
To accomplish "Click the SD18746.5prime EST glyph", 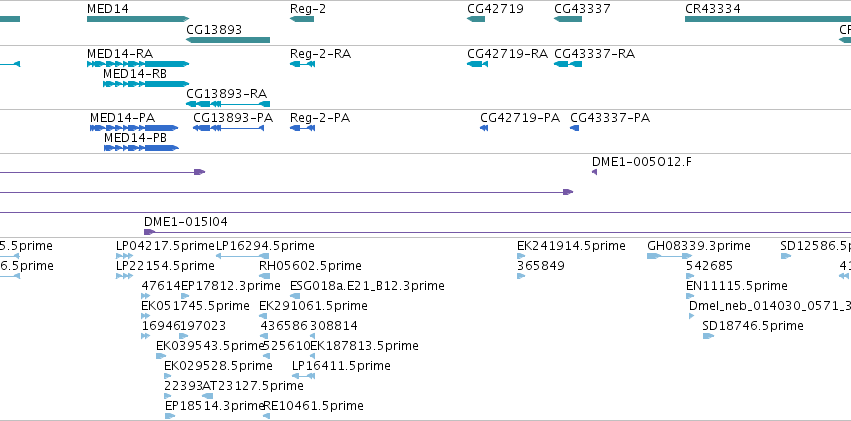I will point(708,336).
